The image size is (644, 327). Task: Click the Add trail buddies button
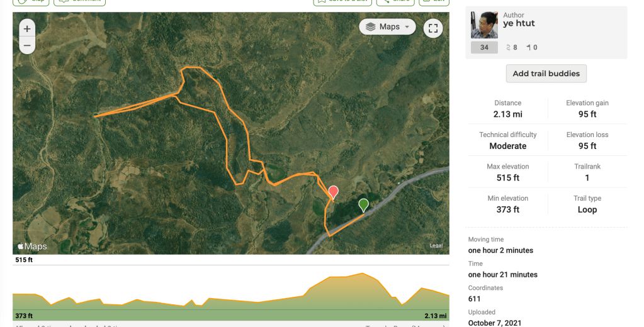coord(546,74)
